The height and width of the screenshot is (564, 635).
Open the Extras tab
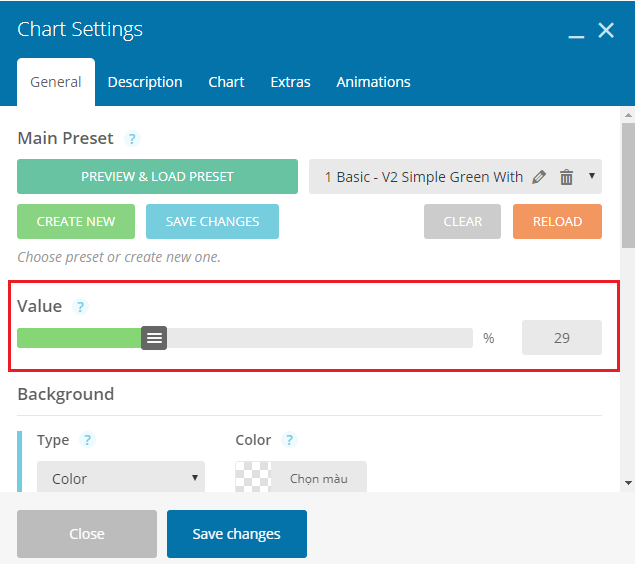290,82
